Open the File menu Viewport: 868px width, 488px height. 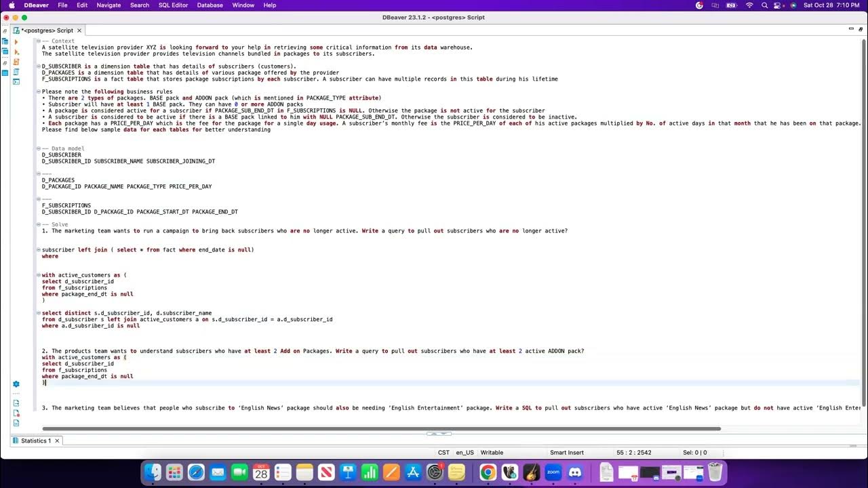coord(62,5)
